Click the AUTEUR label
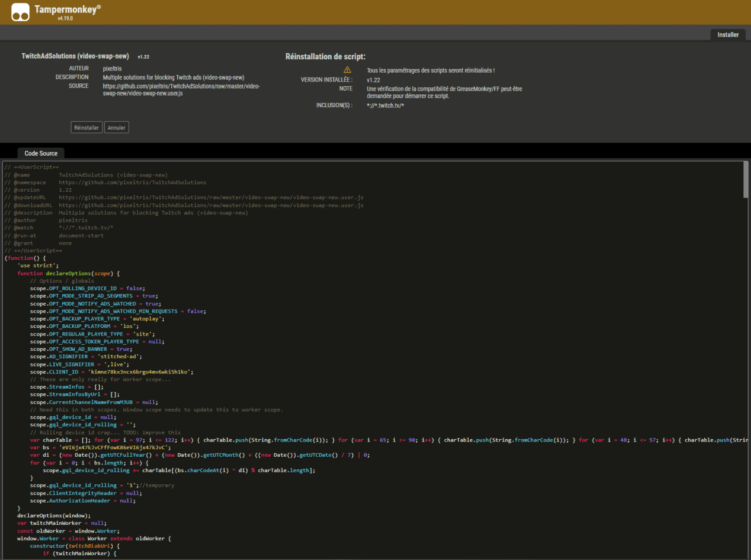 (79, 69)
